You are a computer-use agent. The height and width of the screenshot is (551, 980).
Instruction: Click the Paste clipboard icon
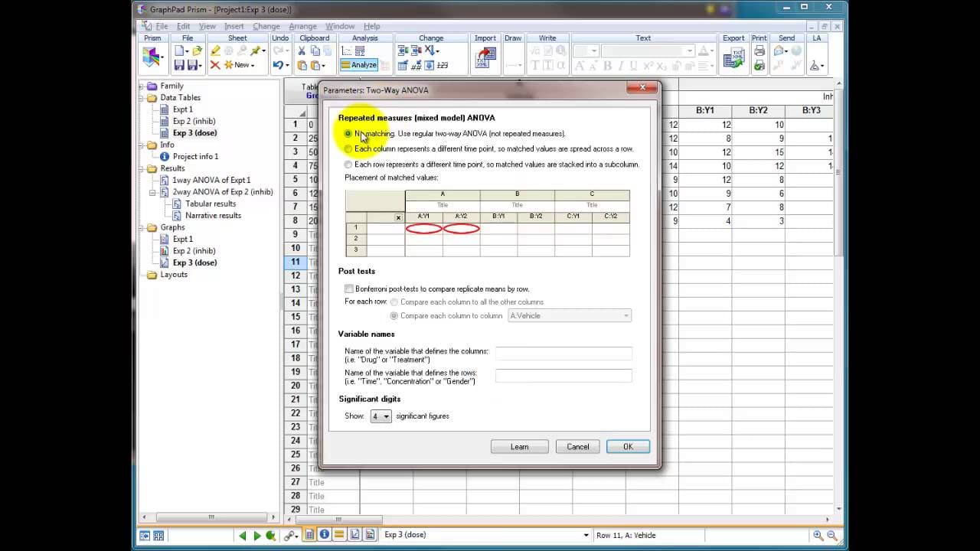pyautogui.click(x=302, y=65)
